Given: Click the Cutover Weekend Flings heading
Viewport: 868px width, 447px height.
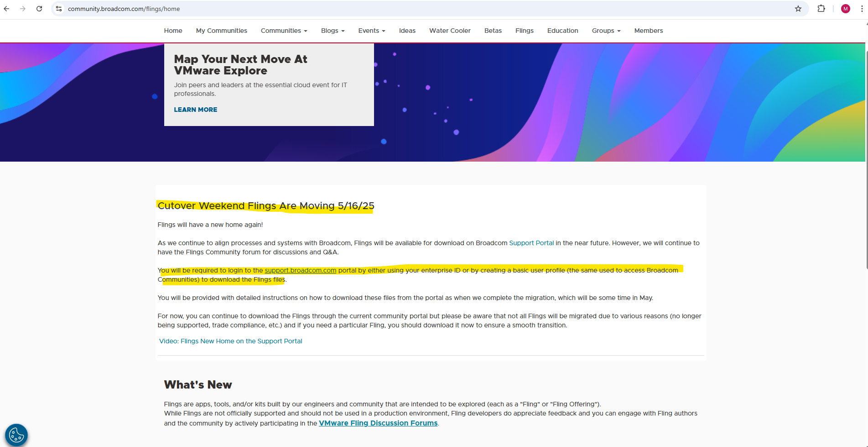Looking at the screenshot, I should (266, 206).
